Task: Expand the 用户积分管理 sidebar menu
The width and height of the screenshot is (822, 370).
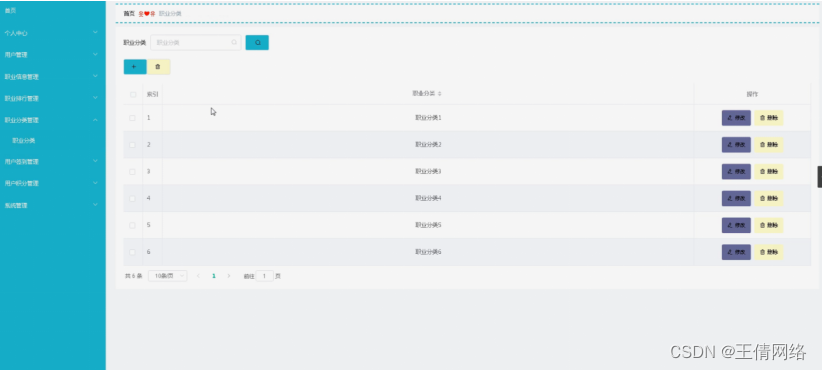Action: click(x=52, y=183)
